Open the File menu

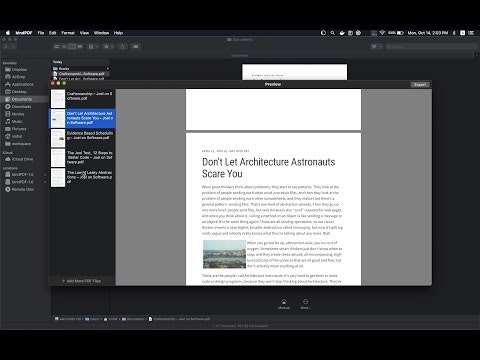pos(41,33)
